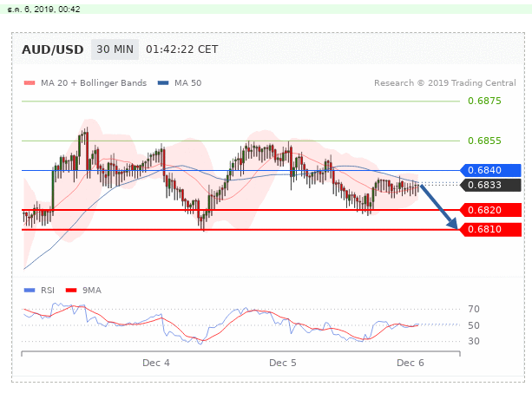The height and width of the screenshot is (393, 532).
Task: Click the red 0.6810 support price tag
Action: (x=490, y=230)
